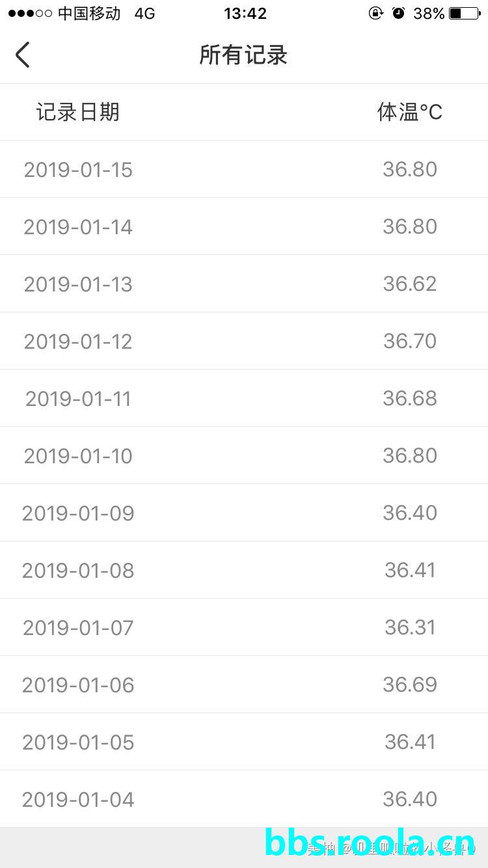488x868 pixels.
Task: Tap the 体温°C column header
Action: coord(409,112)
